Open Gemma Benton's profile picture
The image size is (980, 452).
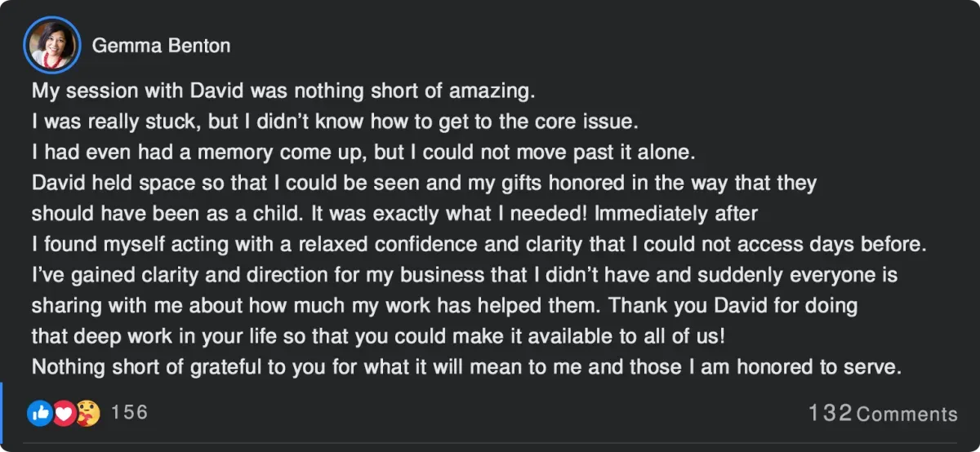[53, 45]
